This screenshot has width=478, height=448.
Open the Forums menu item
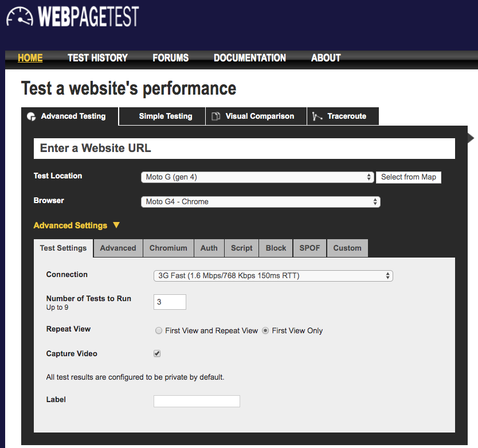[171, 58]
